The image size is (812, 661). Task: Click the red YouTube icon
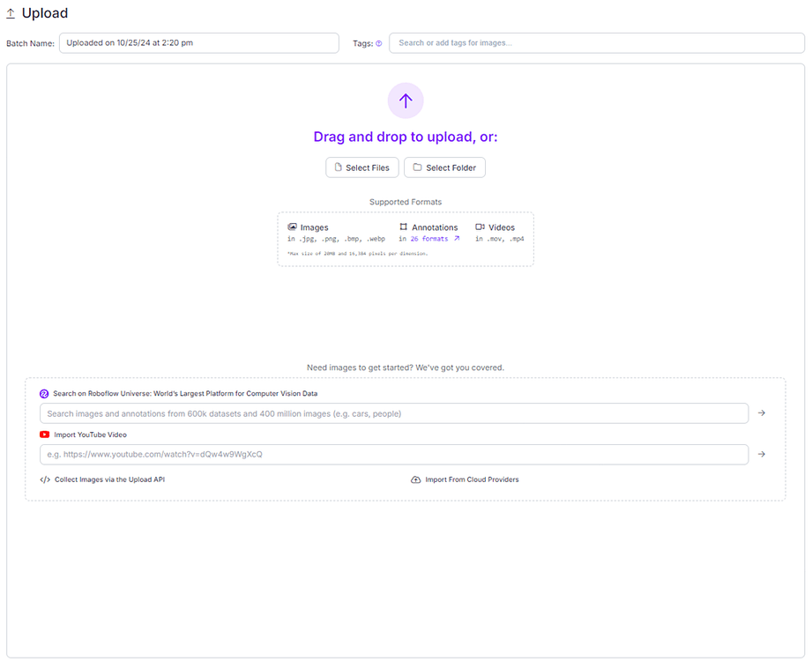[x=44, y=434]
